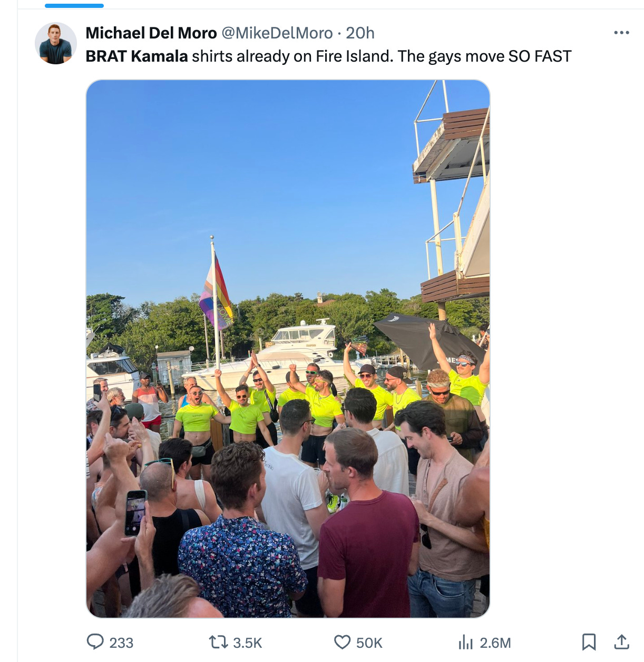The width and height of the screenshot is (644, 662).
Task: Click the bold BRAT Kamala text
Action: tap(137, 56)
